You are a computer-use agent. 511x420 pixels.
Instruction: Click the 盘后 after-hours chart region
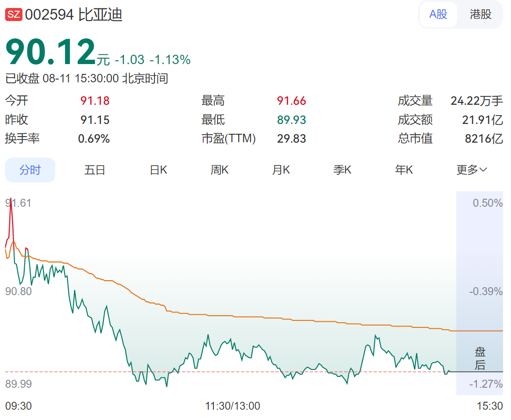(x=480, y=293)
